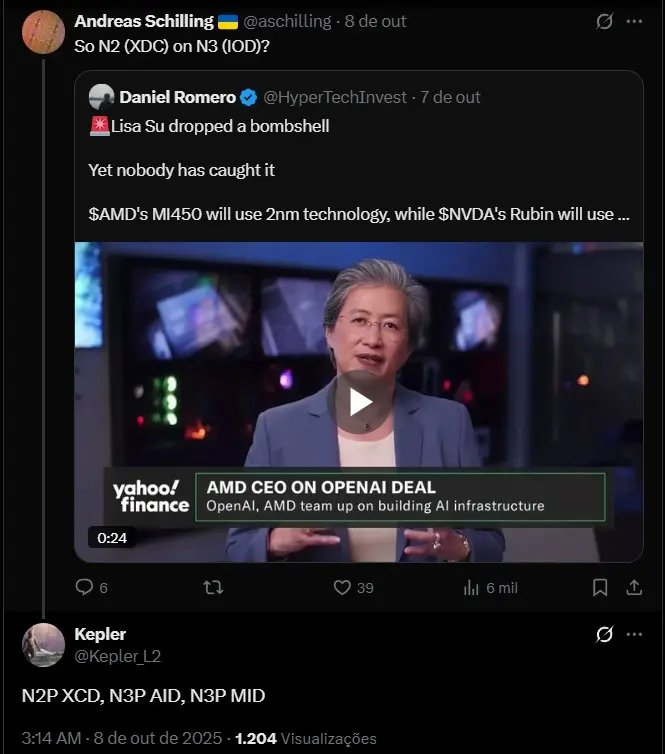Click Grok icon on Kepler's reply
Viewport: 665px width, 754px height.
[604, 635]
